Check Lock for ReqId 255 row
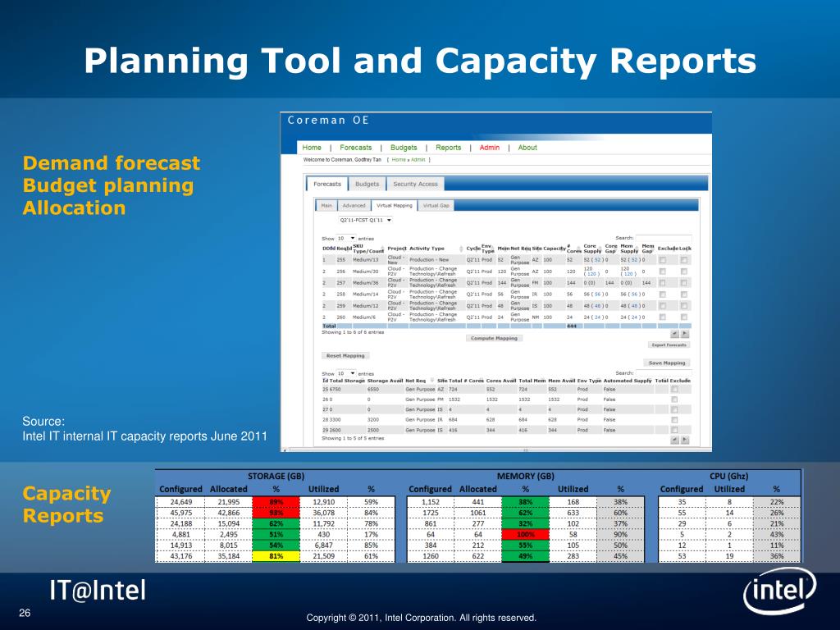The height and width of the screenshot is (630, 840). pos(684,260)
